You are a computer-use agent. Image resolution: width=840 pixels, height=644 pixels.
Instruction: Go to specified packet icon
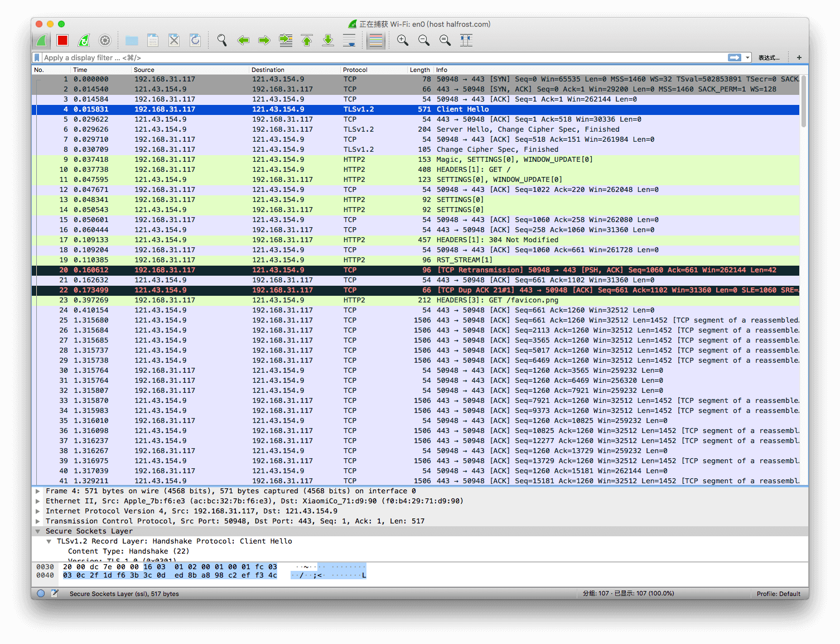click(286, 40)
